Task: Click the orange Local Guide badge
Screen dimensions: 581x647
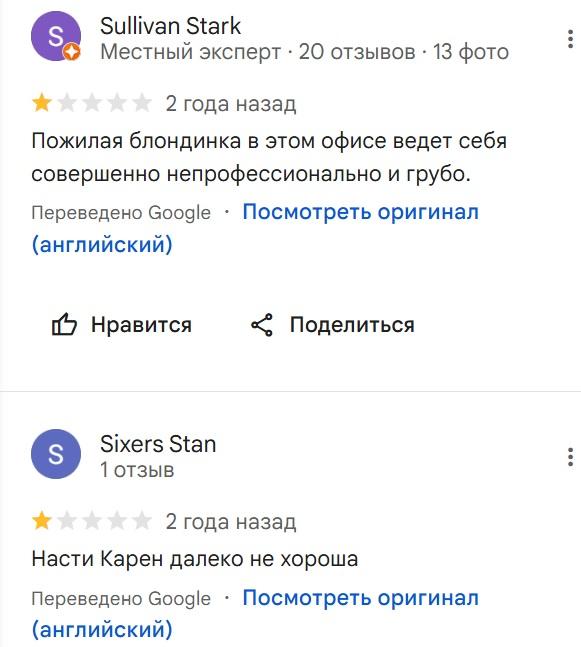Action: [72, 52]
